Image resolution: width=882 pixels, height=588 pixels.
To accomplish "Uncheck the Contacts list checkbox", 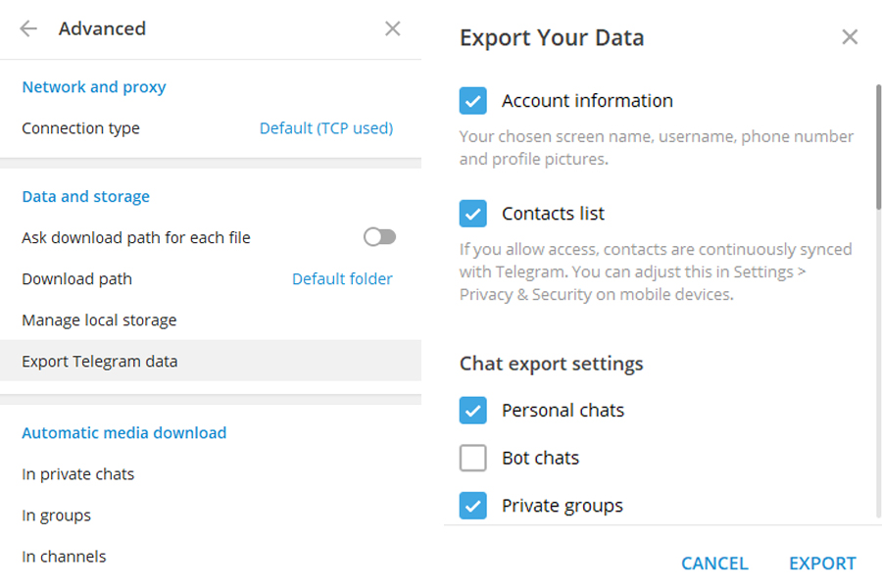I will 473,214.
